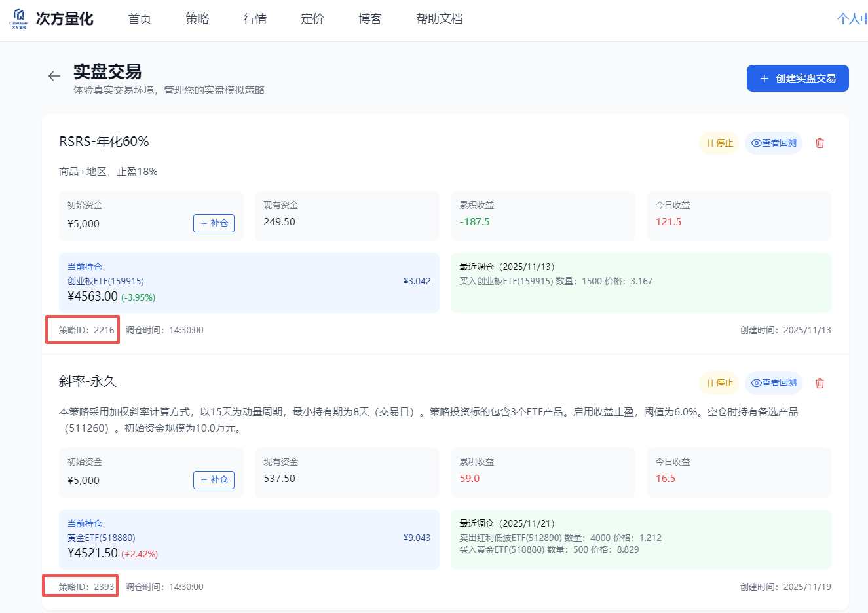Viewport: 868px width, 613px height.
Task: Delete the 斜率-永久 strategy via trash icon
Action: point(819,383)
